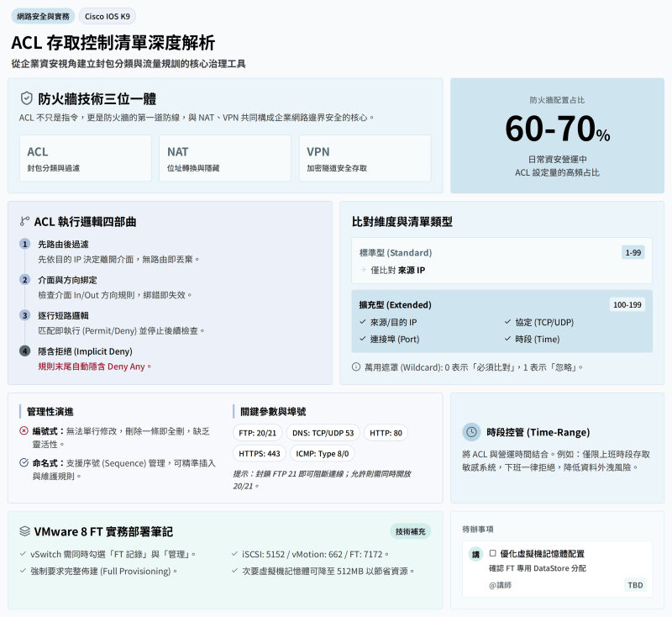The image size is (672, 617).
Task: Click the red text 規則末尾自動隱含 Deny Any
Action: [95, 367]
